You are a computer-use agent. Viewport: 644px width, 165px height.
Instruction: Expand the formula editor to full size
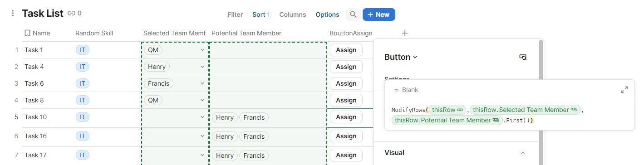pyautogui.click(x=624, y=90)
